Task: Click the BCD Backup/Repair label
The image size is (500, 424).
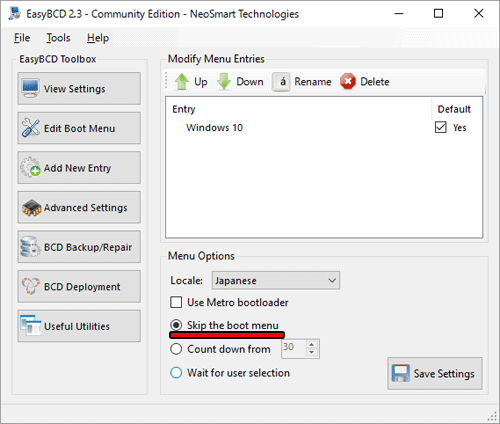Action: [x=88, y=247]
